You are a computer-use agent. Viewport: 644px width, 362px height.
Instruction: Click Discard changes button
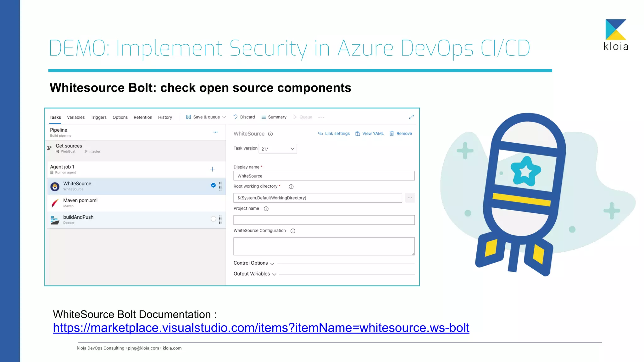tap(244, 117)
